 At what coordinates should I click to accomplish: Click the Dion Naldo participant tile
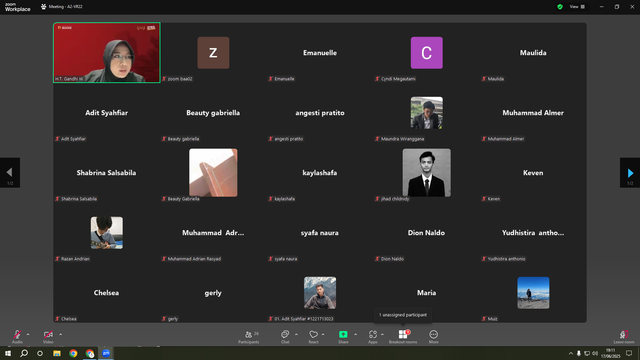tap(427, 233)
